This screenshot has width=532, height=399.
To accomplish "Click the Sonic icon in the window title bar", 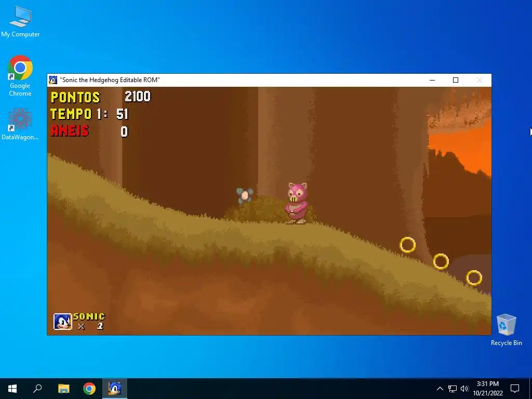I will coord(53,80).
